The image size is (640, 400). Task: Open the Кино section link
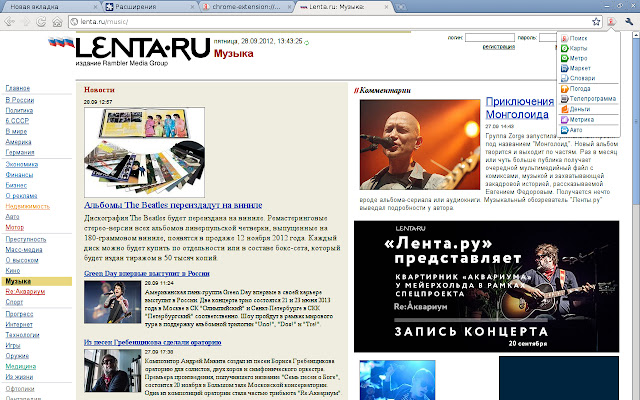[x=13, y=270]
